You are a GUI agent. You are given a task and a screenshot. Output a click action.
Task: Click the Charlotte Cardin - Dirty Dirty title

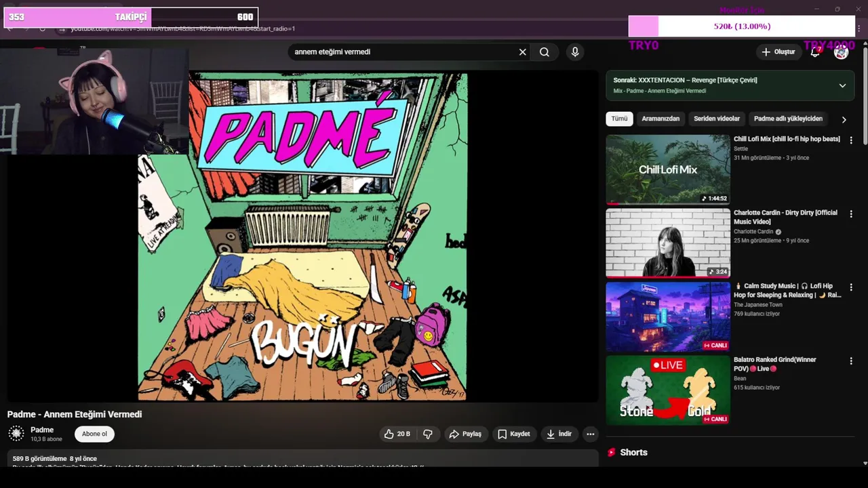785,217
